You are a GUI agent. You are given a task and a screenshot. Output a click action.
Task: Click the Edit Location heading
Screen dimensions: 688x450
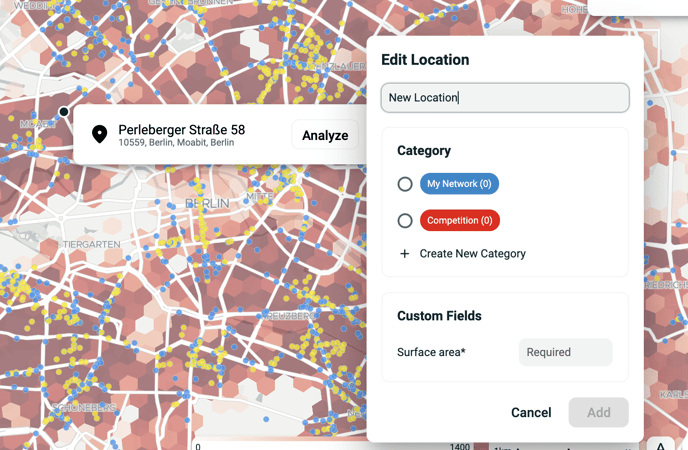click(425, 60)
